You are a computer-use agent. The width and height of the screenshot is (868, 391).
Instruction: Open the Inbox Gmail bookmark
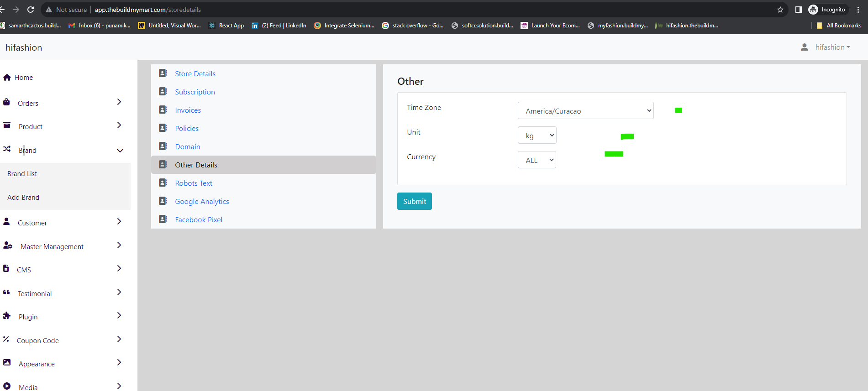pos(99,26)
